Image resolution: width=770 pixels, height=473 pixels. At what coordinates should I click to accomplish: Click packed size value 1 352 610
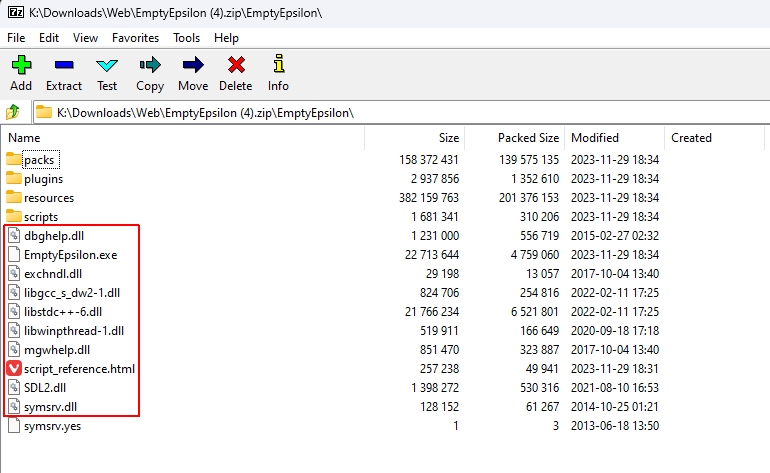tap(535, 178)
